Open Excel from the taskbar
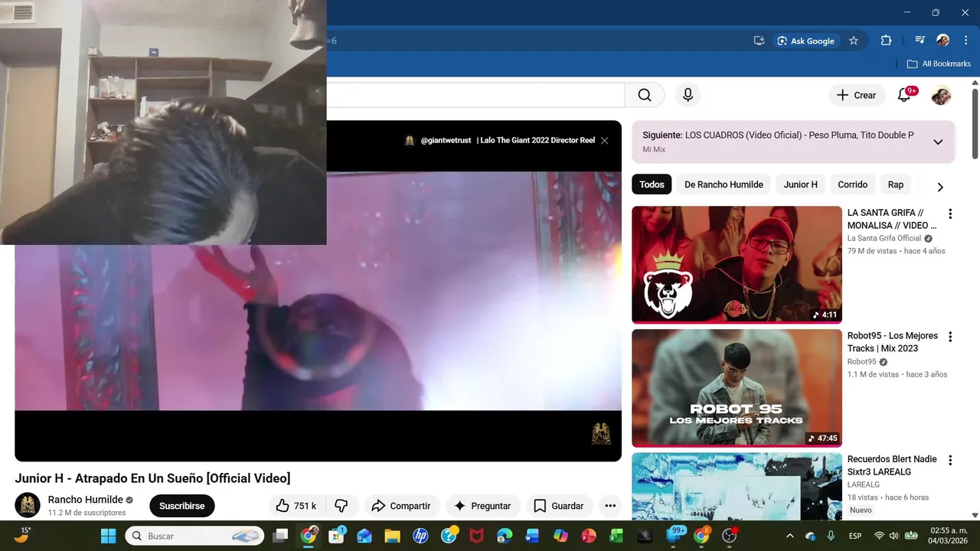Image resolution: width=980 pixels, height=551 pixels. [616, 536]
